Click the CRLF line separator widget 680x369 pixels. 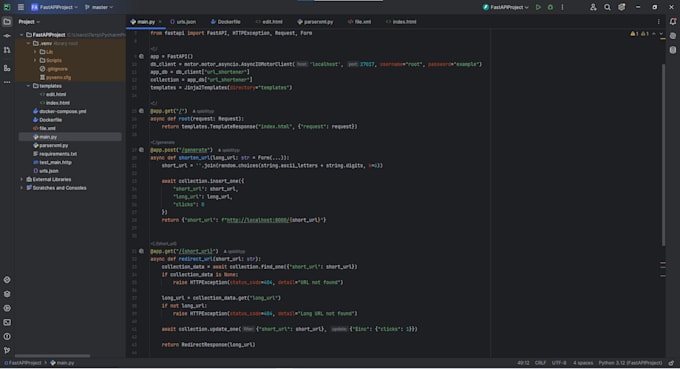point(540,363)
